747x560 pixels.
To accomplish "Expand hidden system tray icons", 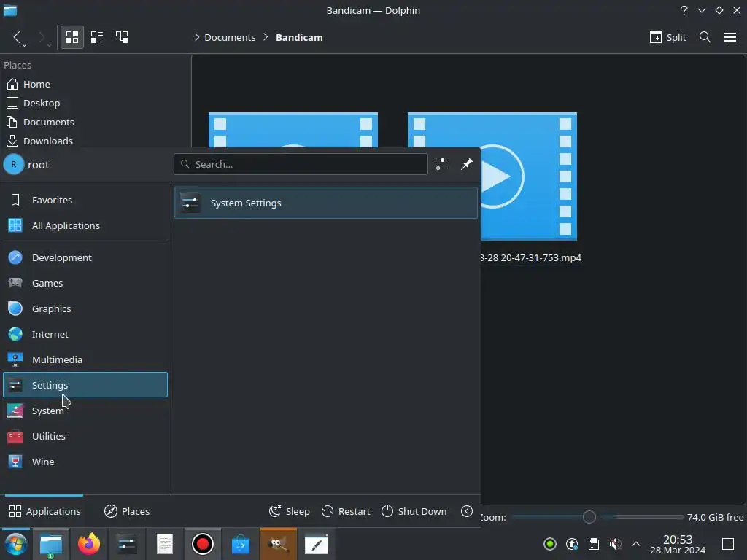I will coord(636,544).
